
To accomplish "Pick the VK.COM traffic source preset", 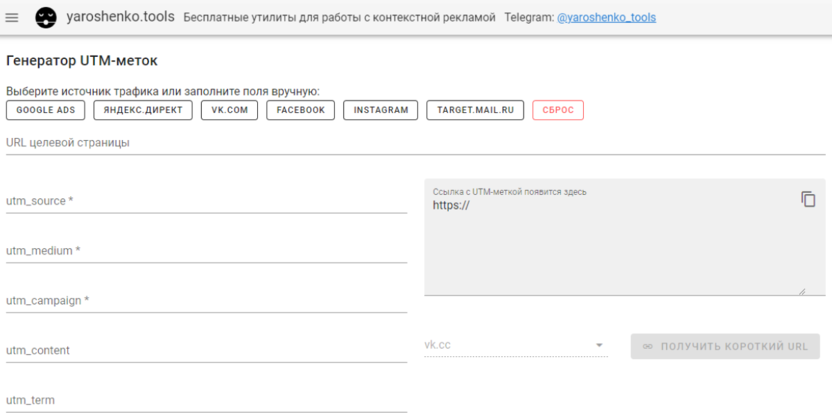I will coord(229,110).
